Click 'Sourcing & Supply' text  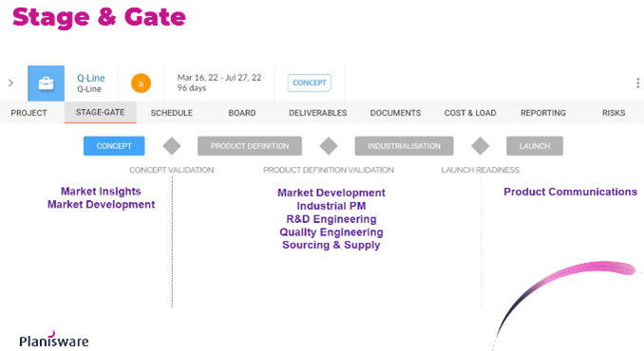(x=331, y=245)
